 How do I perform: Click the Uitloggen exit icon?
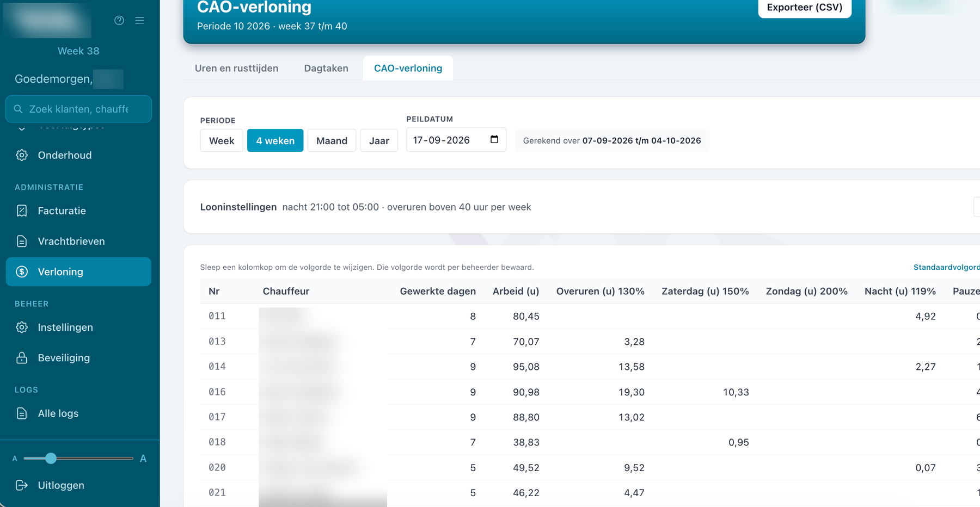pos(22,485)
